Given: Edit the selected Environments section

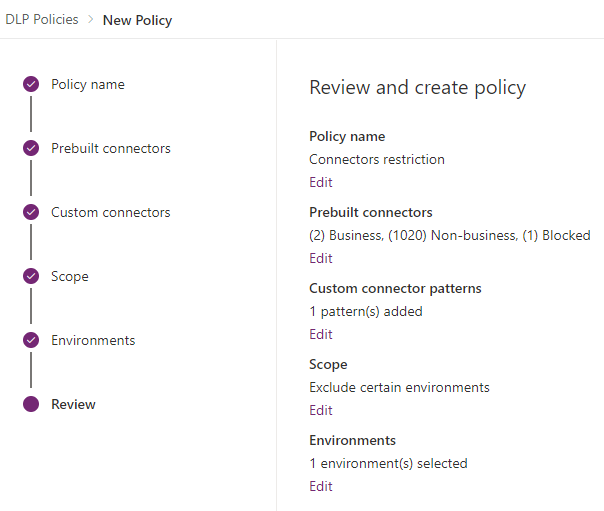Looking at the screenshot, I should tap(320, 486).
